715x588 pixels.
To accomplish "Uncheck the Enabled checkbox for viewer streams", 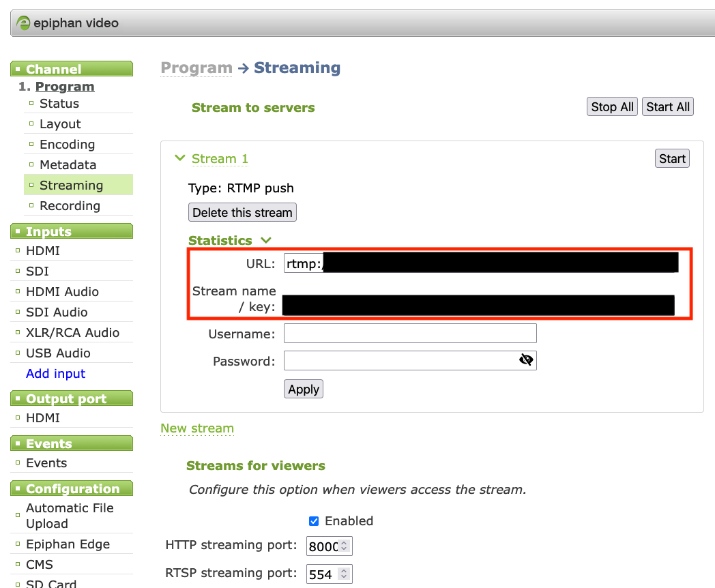I will [x=314, y=521].
